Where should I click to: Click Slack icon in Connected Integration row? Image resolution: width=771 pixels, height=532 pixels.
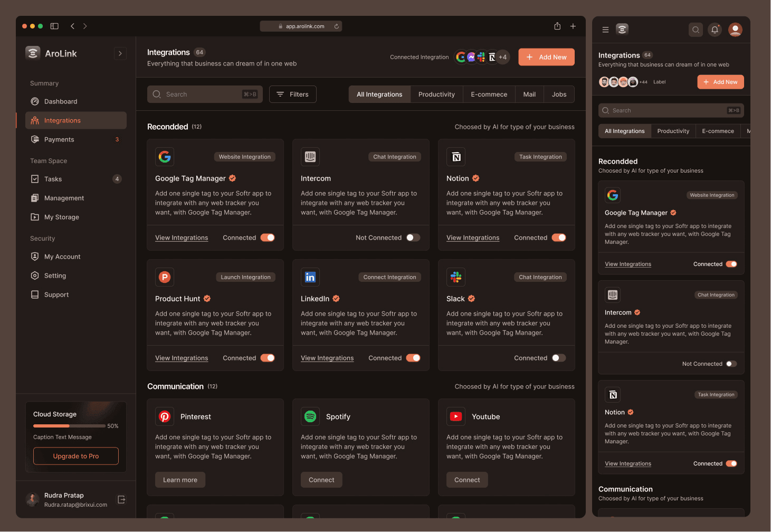tap(481, 57)
